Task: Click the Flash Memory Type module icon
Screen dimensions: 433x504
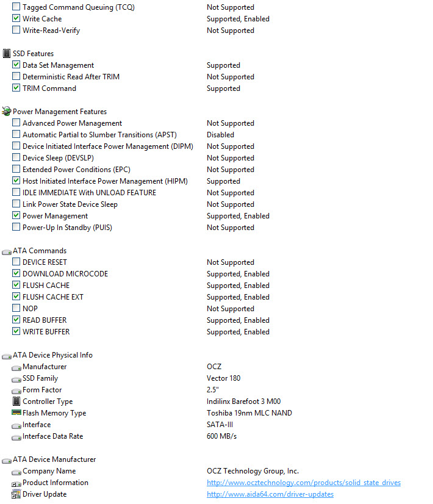Action: pos(16,412)
